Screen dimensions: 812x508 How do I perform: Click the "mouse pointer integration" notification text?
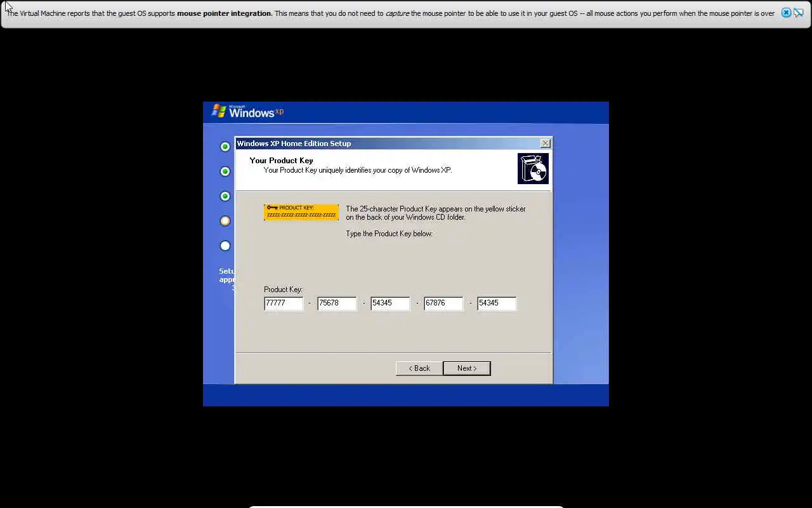tap(224, 13)
